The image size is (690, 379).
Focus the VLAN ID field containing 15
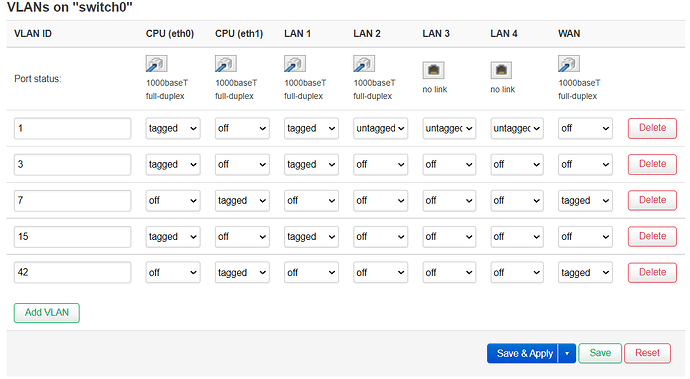(x=72, y=237)
